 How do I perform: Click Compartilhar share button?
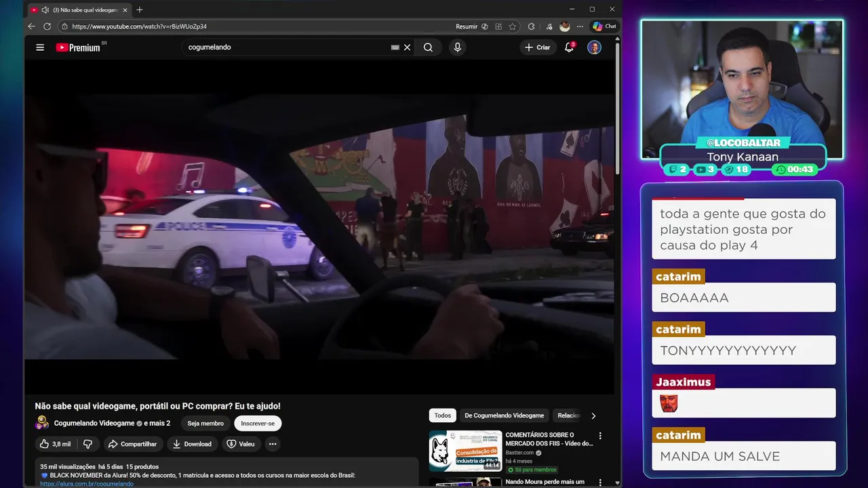(x=132, y=444)
